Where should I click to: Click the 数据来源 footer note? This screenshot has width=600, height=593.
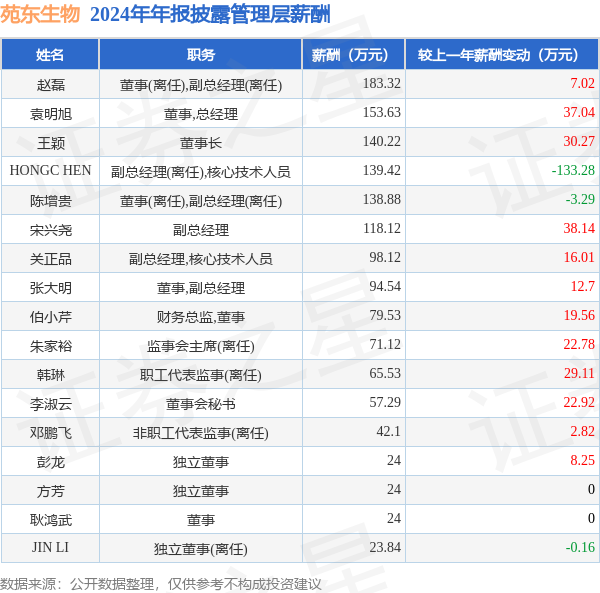coord(161,584)
